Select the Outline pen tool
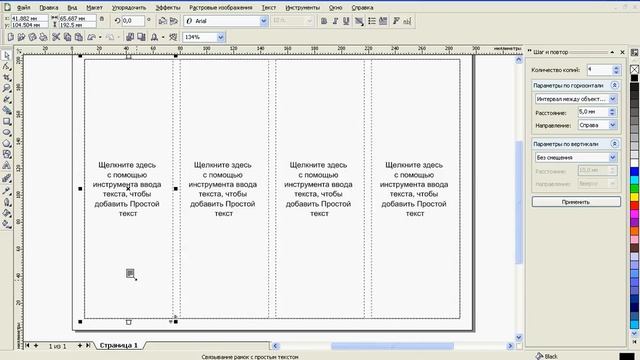This screenshot has height=360, width=640. 7,202
